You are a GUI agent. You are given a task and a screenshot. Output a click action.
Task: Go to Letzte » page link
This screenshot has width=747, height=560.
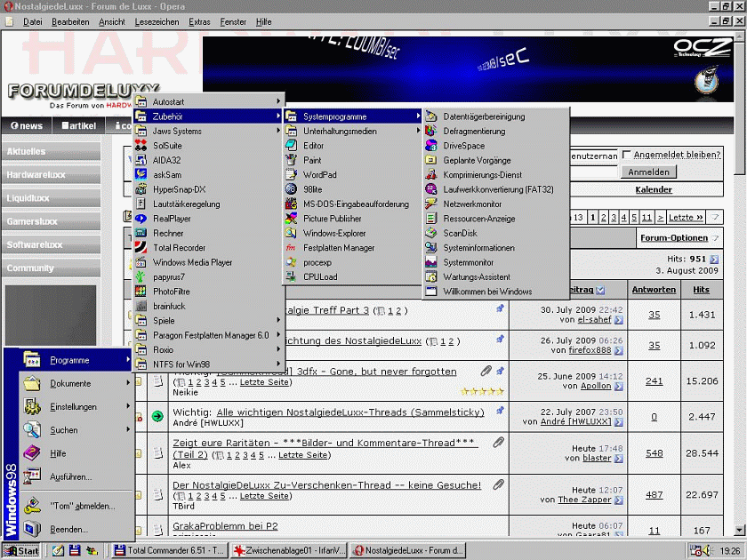pos(686,217)
